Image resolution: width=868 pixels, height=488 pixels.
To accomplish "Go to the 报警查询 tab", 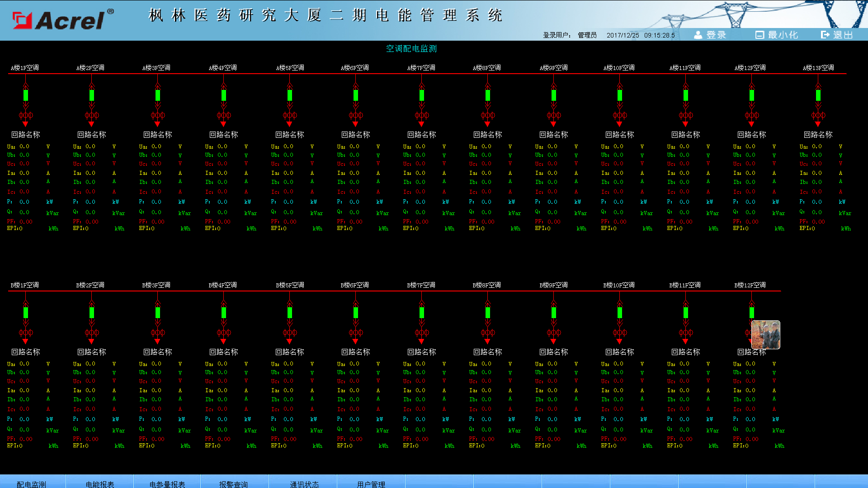I will point(234,483).
